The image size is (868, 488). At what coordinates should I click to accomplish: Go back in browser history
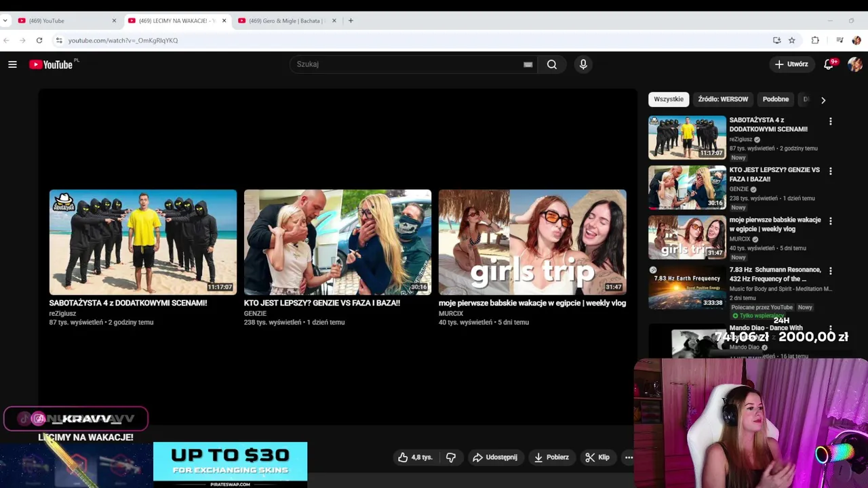coord(6,40)
